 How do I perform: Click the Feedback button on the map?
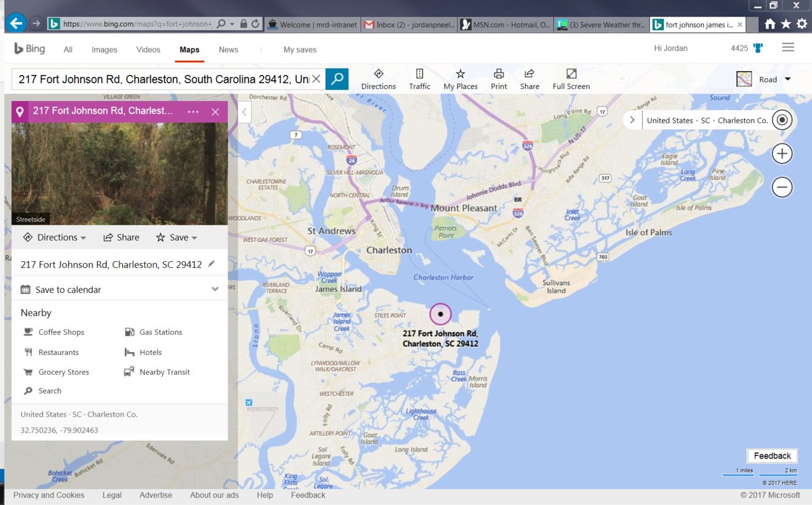[772, 456]
